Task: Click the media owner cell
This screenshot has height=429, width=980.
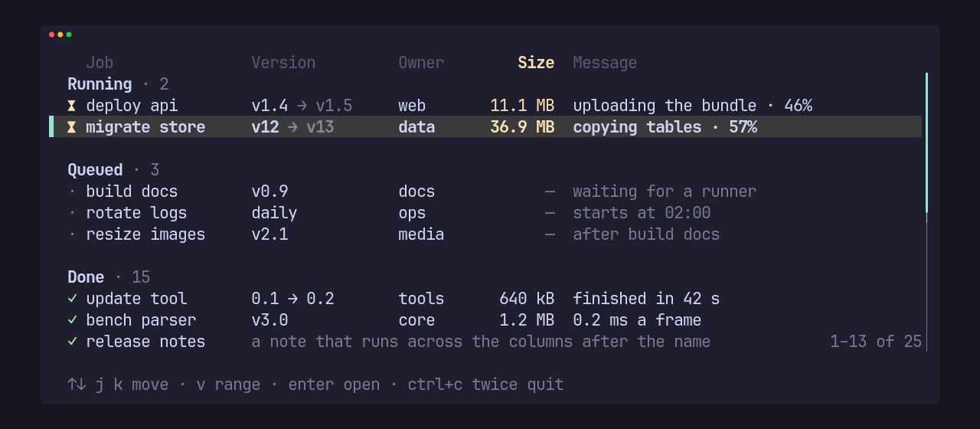Action: tap(421, 234)
